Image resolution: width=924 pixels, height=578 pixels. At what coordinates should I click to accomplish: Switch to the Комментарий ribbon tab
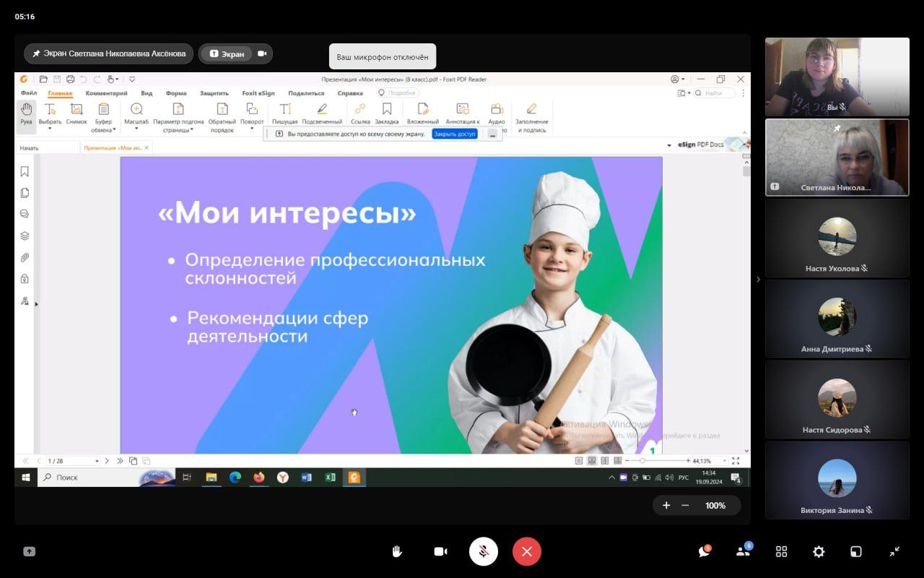(106, 93)
